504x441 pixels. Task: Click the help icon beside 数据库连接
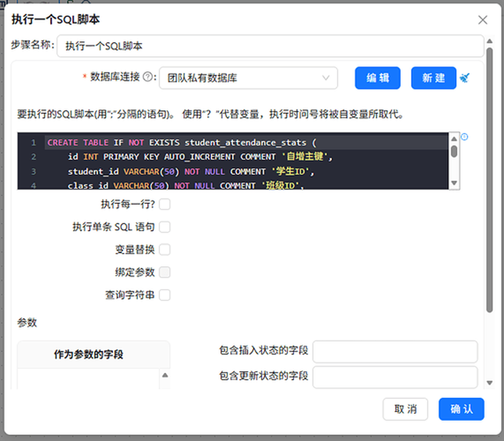tap(147, 77)
